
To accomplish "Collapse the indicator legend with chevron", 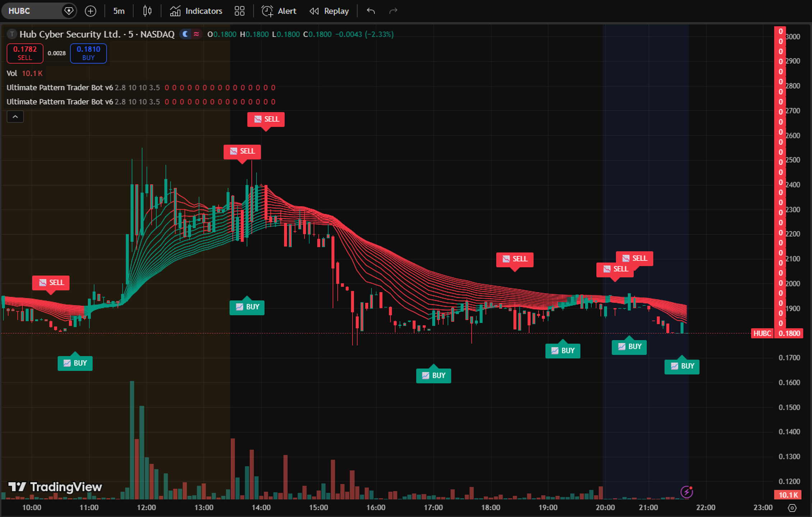I will (x=15, y=117).
